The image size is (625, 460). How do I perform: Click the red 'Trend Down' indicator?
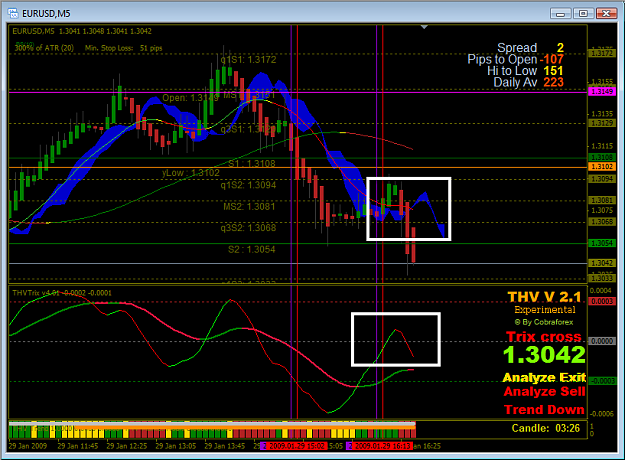coord(544,409)
